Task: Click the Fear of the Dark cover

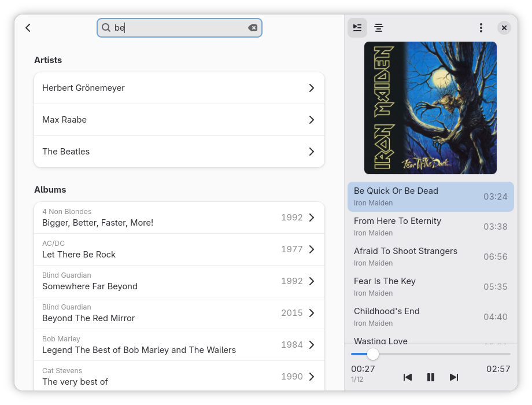Action: [430, 108]
